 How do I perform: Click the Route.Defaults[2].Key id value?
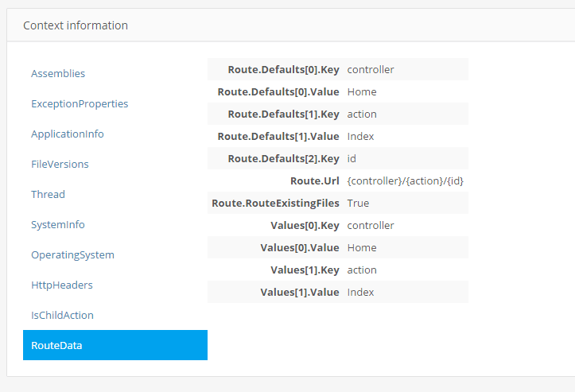[x=352, y=158]
